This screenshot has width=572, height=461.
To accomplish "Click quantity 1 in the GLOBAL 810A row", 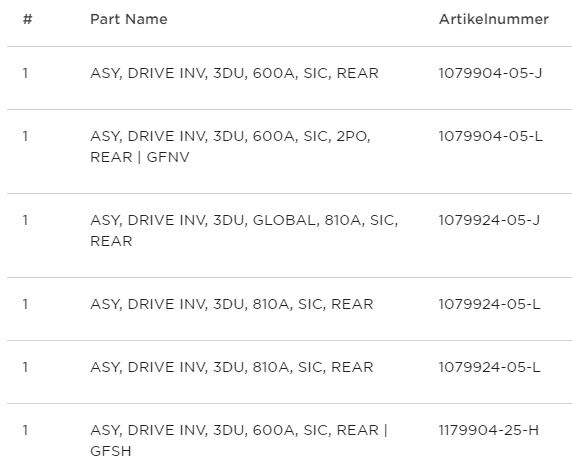I will point(25,220).
